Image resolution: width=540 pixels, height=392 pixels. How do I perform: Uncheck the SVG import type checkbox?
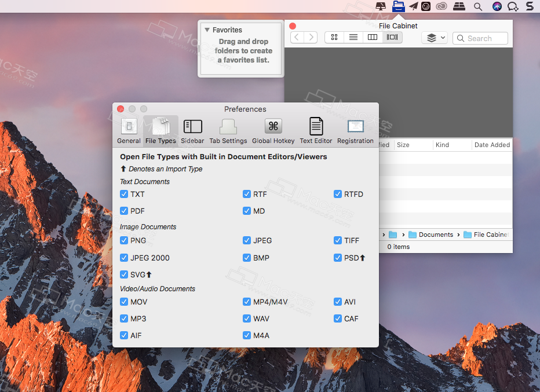(124, 274)
